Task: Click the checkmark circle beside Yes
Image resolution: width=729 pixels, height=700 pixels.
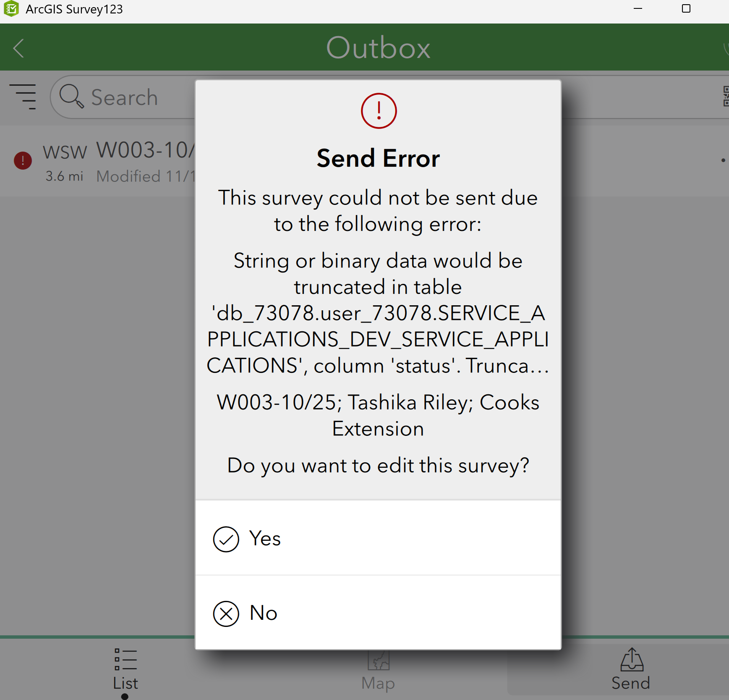Action: [x=225, y=539]
